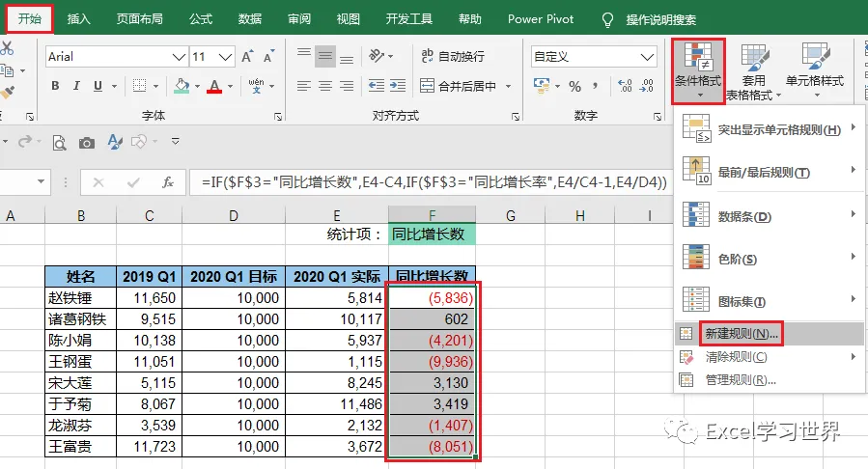Open the font size 11 dropdown
The image size is (868, 469).
coord(225,56)
